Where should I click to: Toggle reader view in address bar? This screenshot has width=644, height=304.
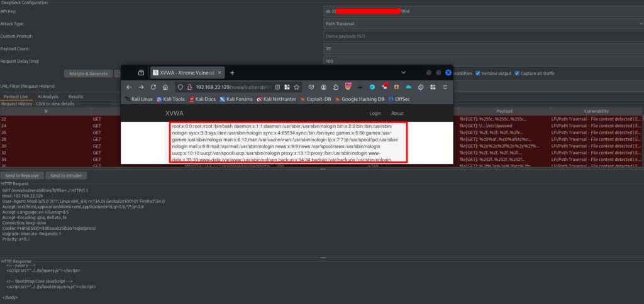[278, 87]
